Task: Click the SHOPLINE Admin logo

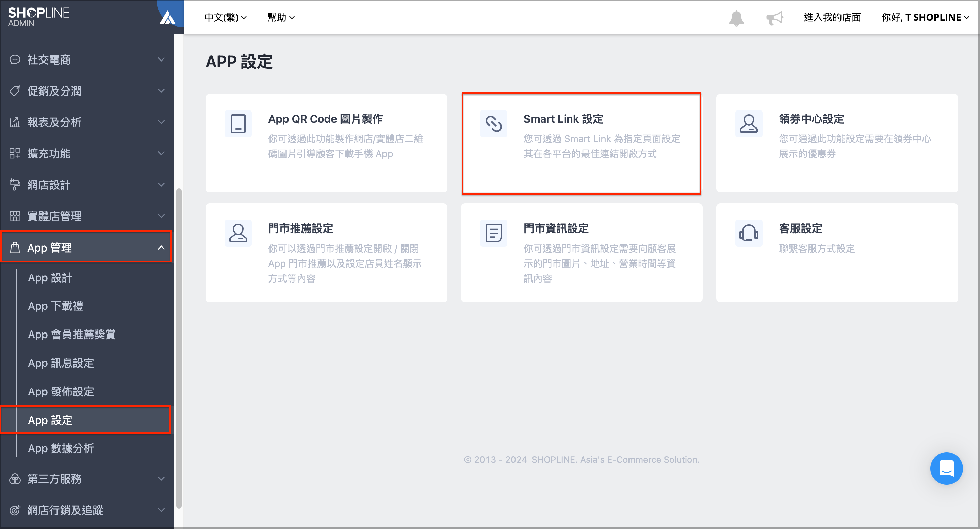Action: 38,17
